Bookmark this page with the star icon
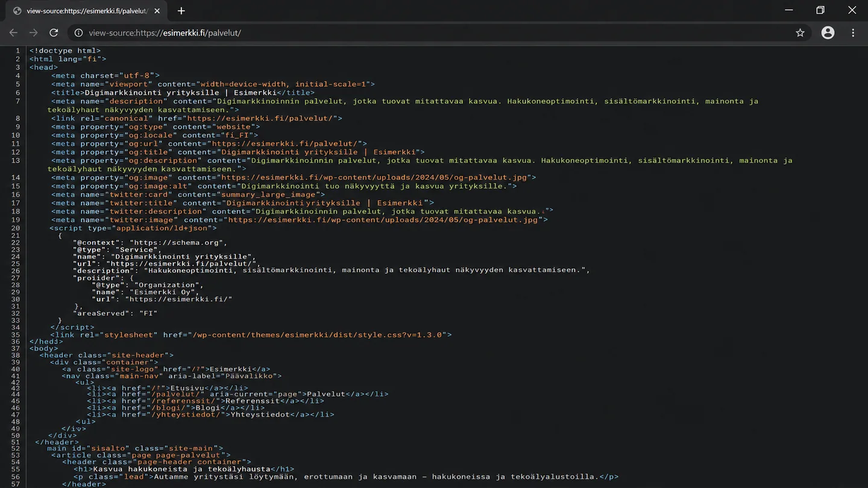Image resolution: width=868 pixels, height=488 pixels. [800, 33]
